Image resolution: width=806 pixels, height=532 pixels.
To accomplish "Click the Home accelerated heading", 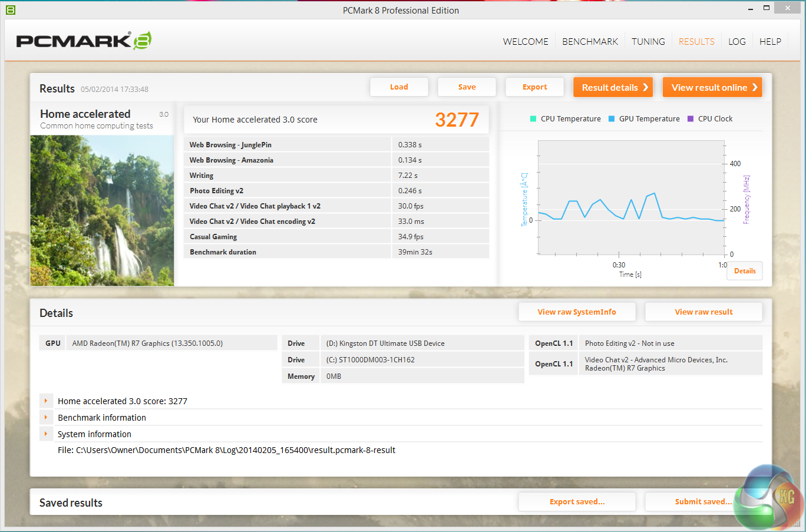I will click(x=85, y=114).
